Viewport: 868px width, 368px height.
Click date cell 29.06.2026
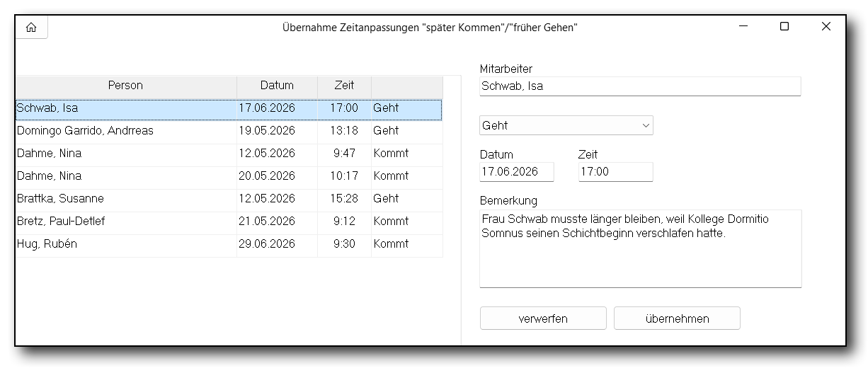coord(277,244)
